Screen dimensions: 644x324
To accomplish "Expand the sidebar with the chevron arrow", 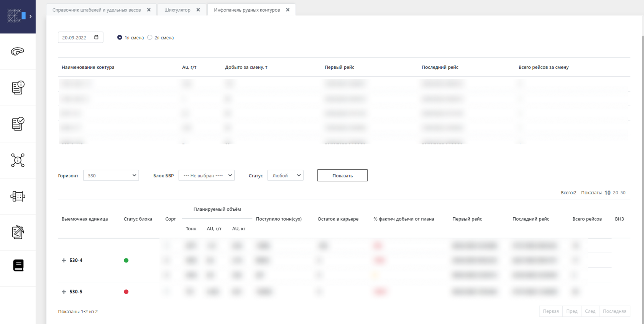I will point(31,17).
